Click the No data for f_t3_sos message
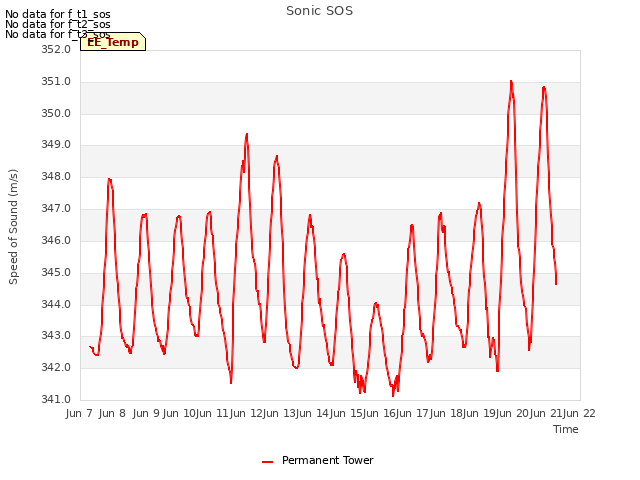 tap(58, 34)
